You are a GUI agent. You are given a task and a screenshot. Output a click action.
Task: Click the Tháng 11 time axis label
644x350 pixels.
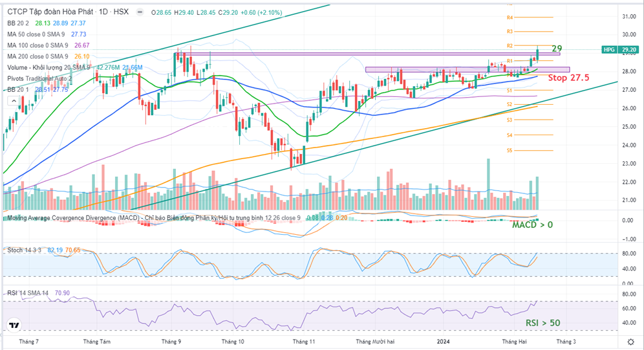304,342
